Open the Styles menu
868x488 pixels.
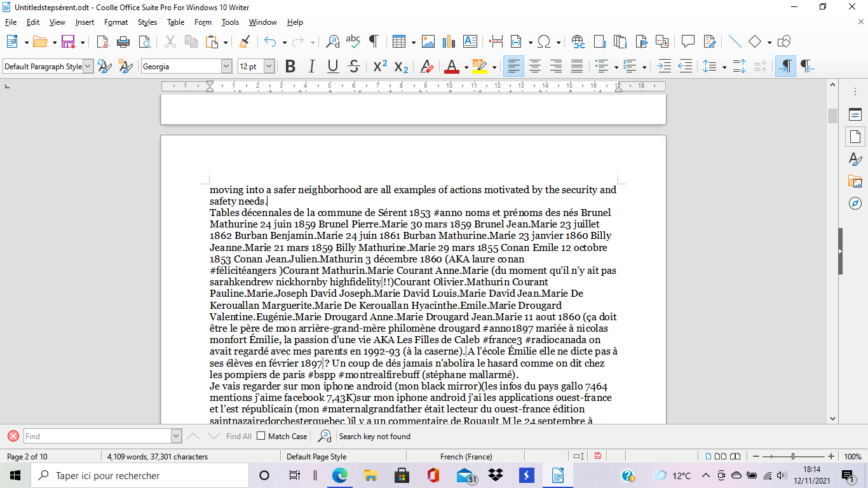147,22
